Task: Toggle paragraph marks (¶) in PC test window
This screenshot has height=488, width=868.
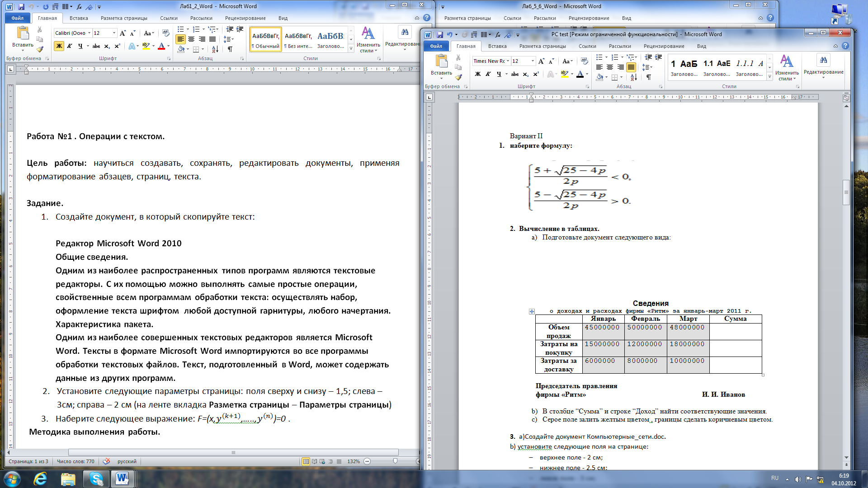Action: click(649, 77)
